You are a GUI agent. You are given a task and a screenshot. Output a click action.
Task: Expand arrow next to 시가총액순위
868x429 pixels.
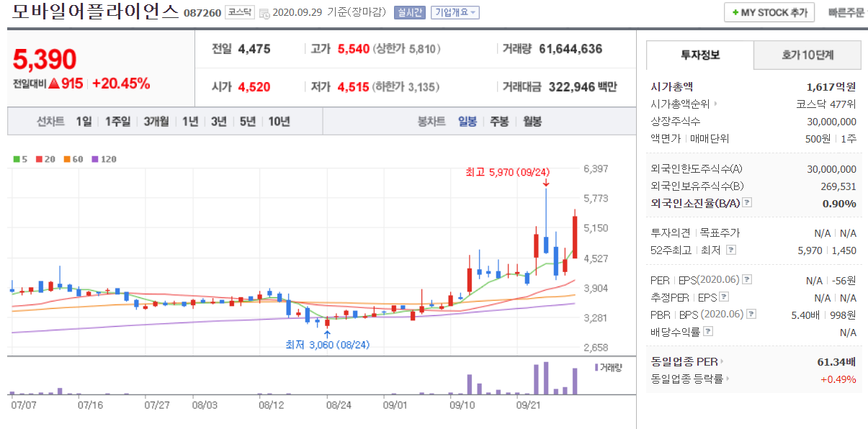click(x=716, y=104)
